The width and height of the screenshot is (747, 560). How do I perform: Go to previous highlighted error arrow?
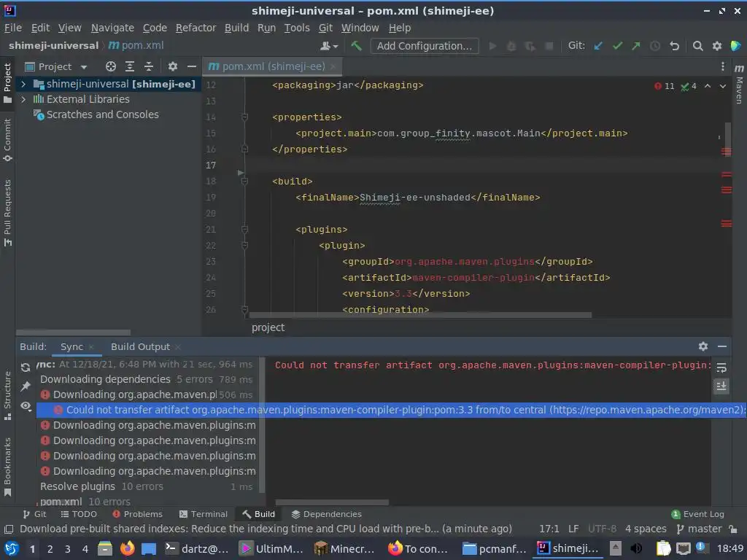pyautogui.click(x=708, y=86)
